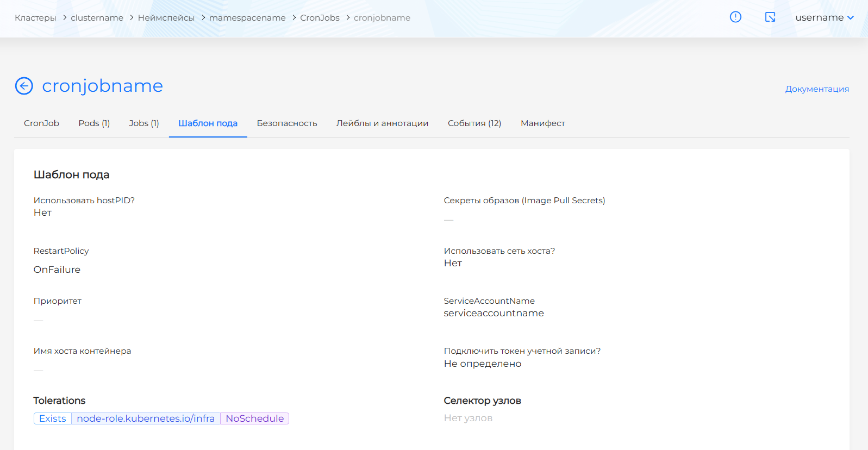Open the Манифест tab

pos(542,123)
